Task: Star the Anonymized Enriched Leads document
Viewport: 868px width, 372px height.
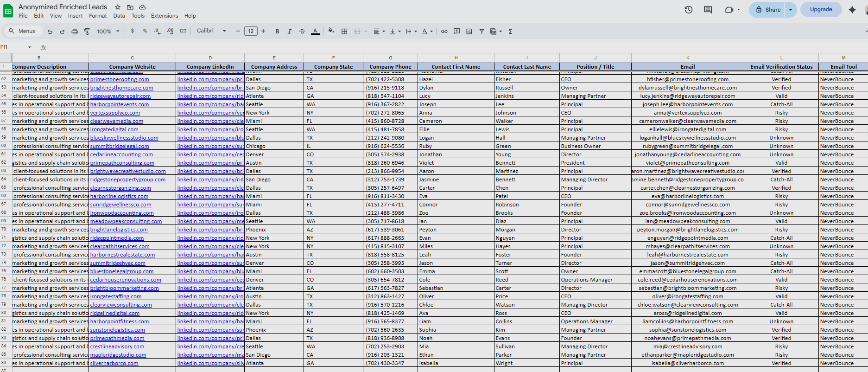Action: [118, 7]
